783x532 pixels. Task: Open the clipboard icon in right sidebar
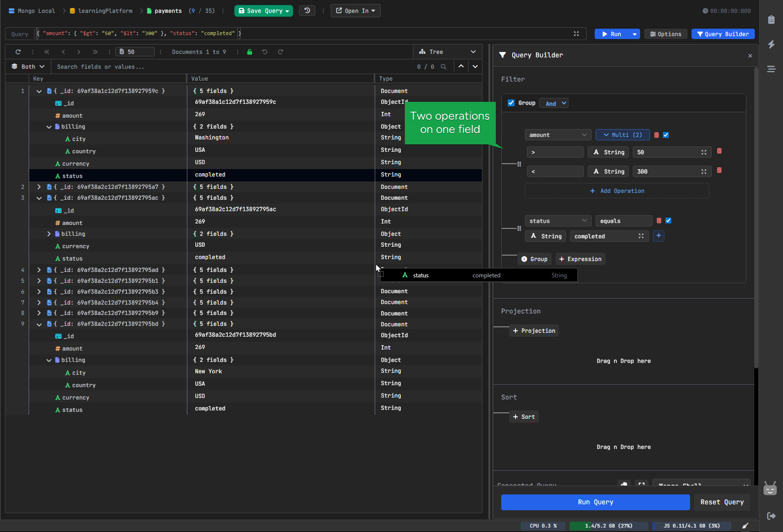[771, 20]
